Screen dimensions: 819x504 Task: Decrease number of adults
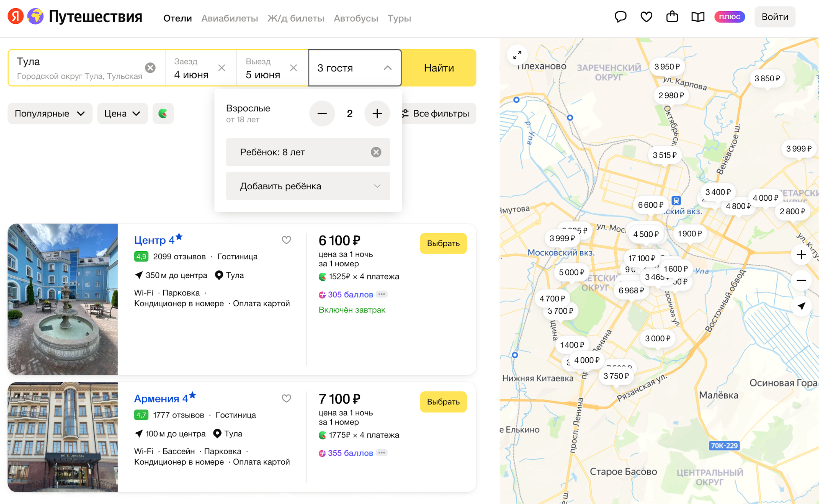point(322,114)
